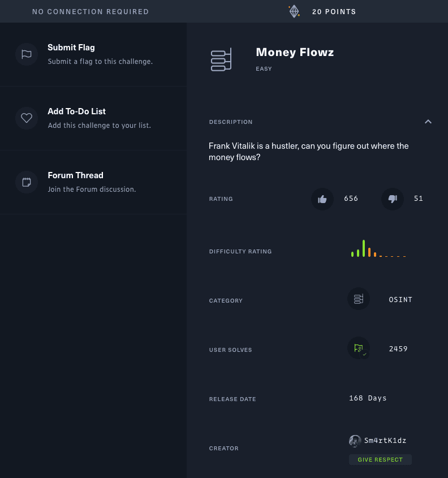Give a thumbs up rating
Screen dimensions: 448x478
tap(322, 199)
